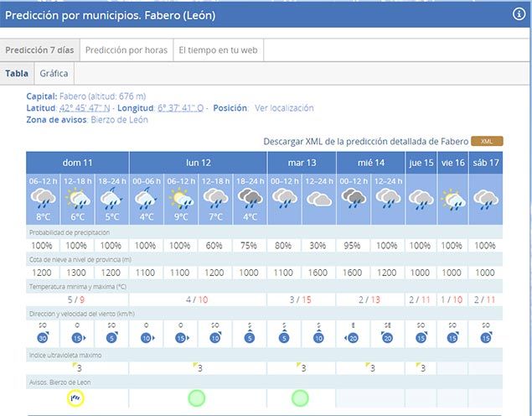
Task: Click the wind speed 30 icon for Sunday
Action: pos(42,337)
